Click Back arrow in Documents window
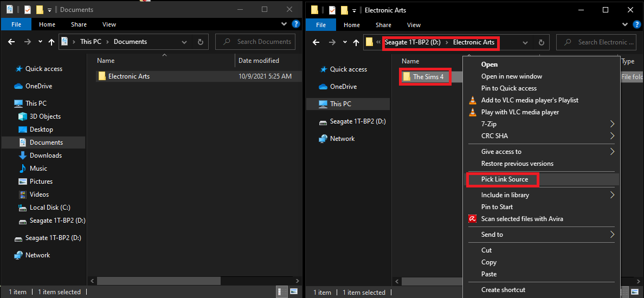This screenshot has width=644, height=298. tap(11, 42)
